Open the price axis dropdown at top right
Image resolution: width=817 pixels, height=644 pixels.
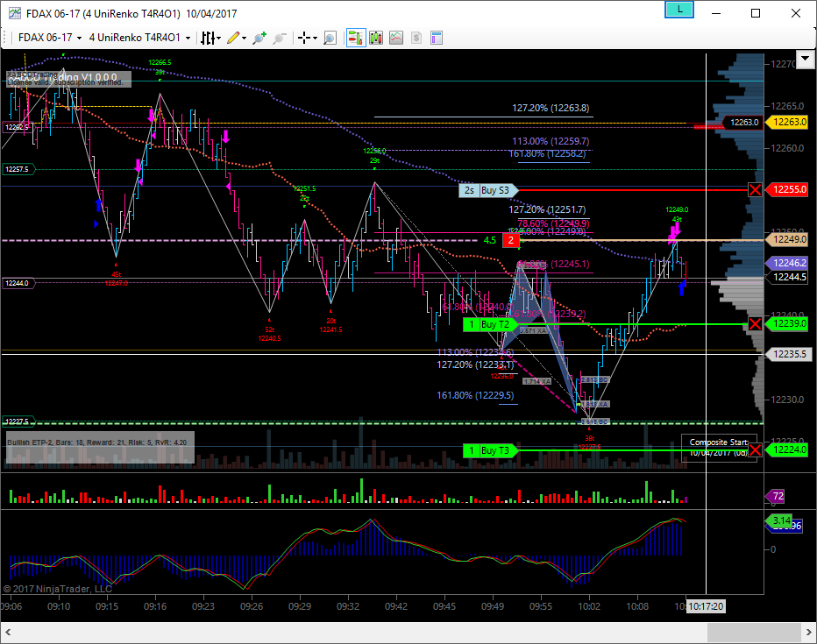805,58
